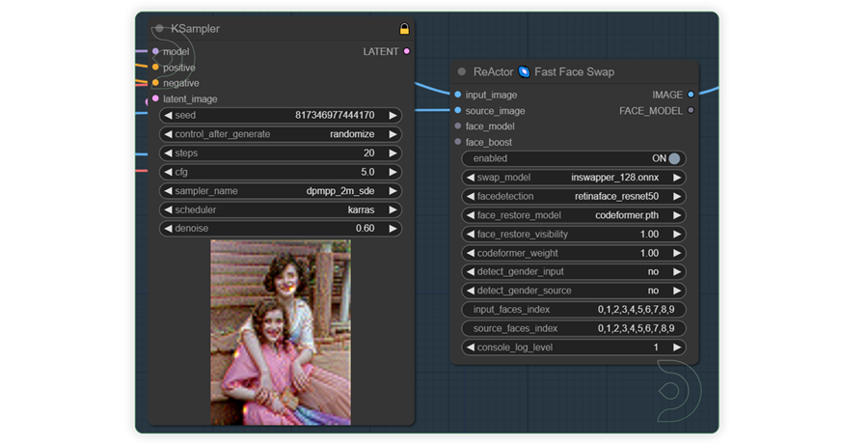Click the input_image socket on ReActor

coord(458,95)
